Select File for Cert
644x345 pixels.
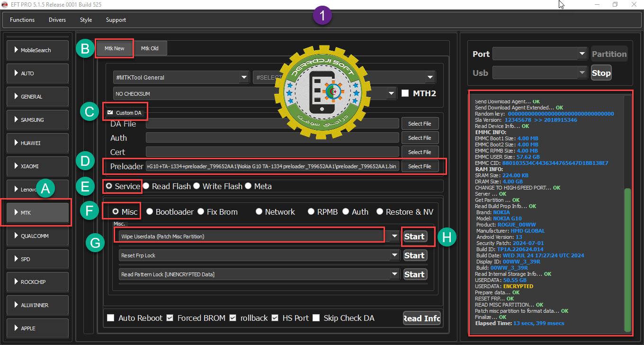[x=420, y=152]
